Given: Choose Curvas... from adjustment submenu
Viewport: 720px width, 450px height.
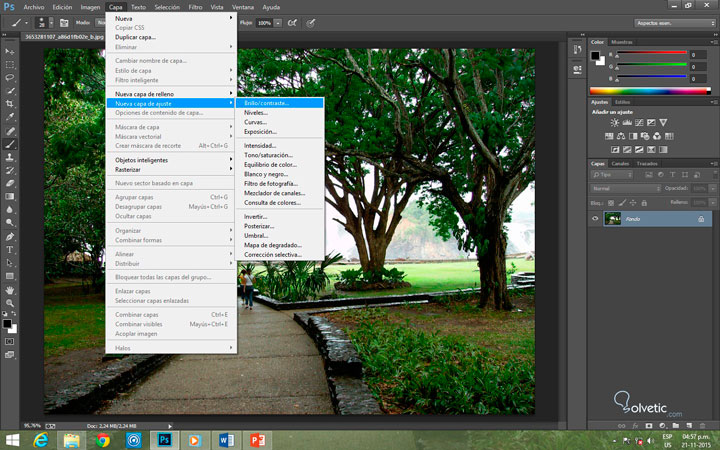Looking at the screenshot, I should 255,122.
